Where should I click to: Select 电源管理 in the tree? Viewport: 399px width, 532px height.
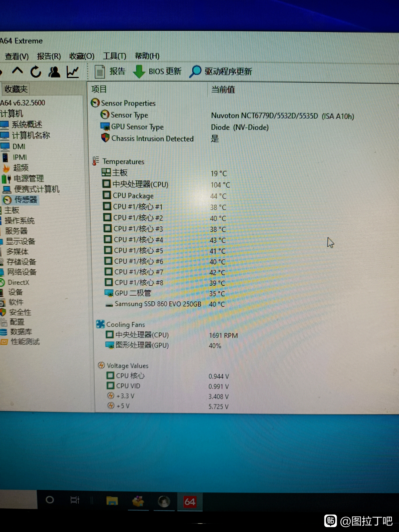pos(23,179)
